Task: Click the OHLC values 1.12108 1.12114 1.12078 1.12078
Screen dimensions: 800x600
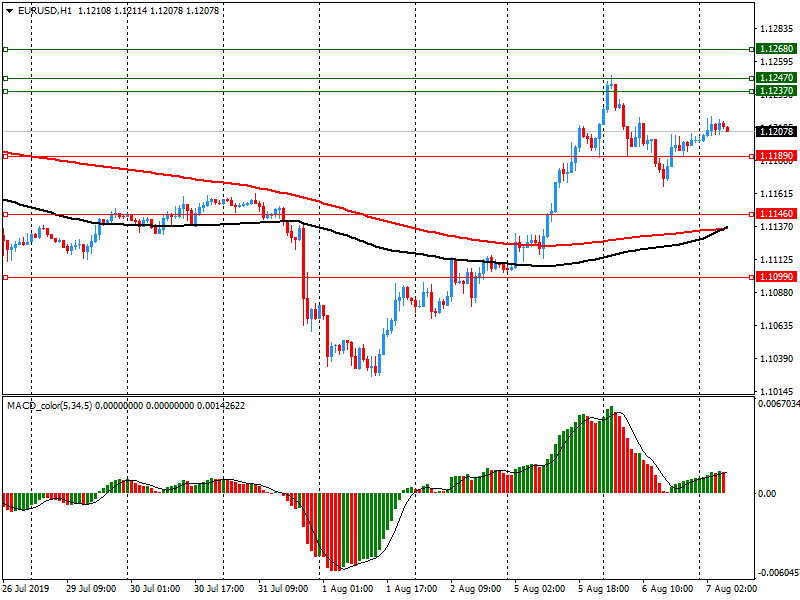Action: tap(148, 11)
